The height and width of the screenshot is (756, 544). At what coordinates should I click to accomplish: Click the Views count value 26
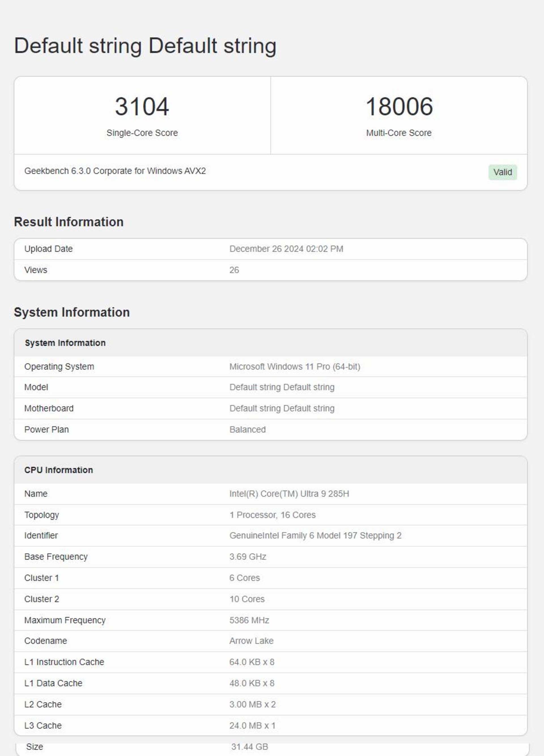(x=234, y=270)
